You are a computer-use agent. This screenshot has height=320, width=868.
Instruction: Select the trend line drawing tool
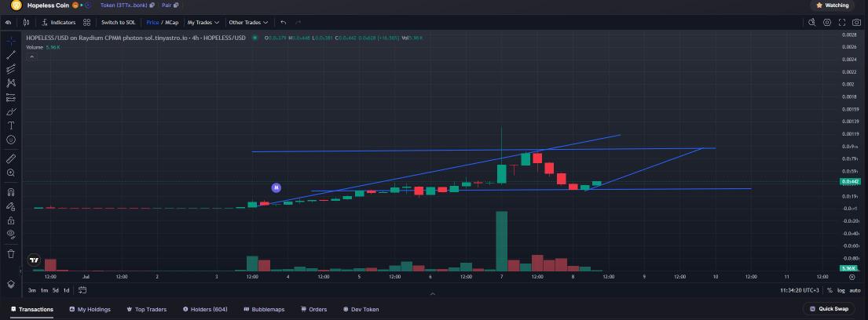click(x=10, y=55)
